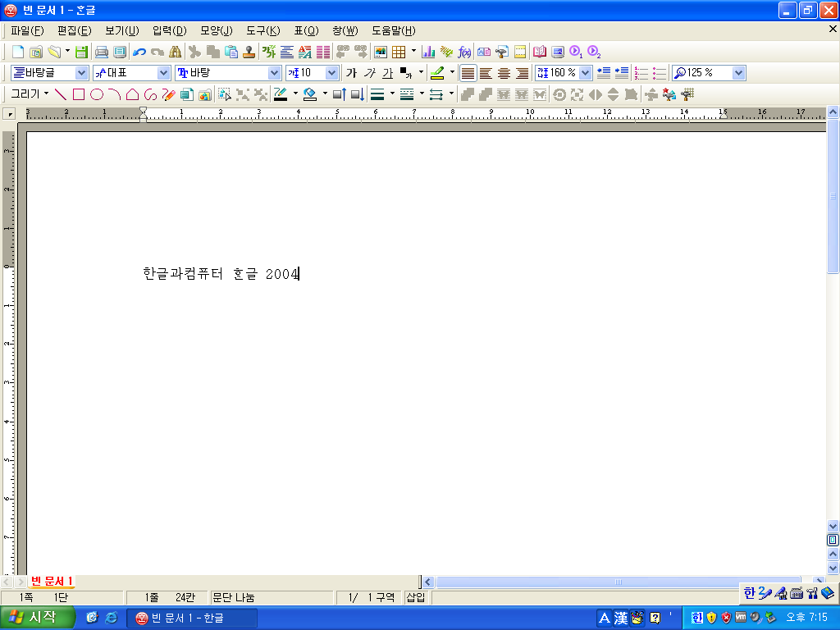Insert a chart with the bar graph icon

428,52
